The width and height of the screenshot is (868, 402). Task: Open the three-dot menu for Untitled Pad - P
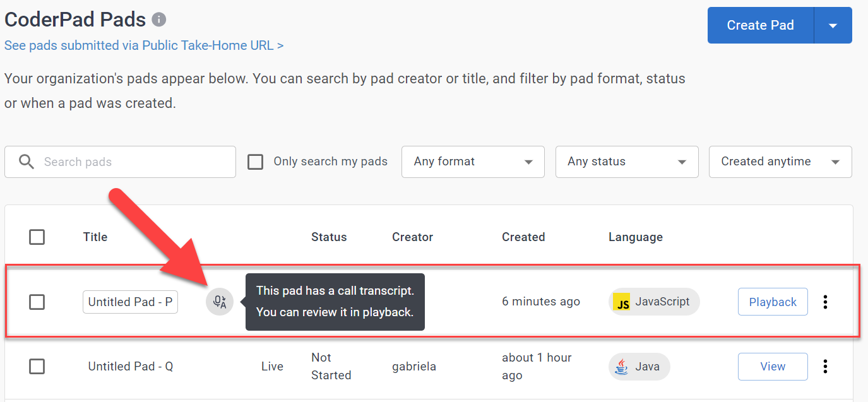pyautogui.click(x=825, y=302)
